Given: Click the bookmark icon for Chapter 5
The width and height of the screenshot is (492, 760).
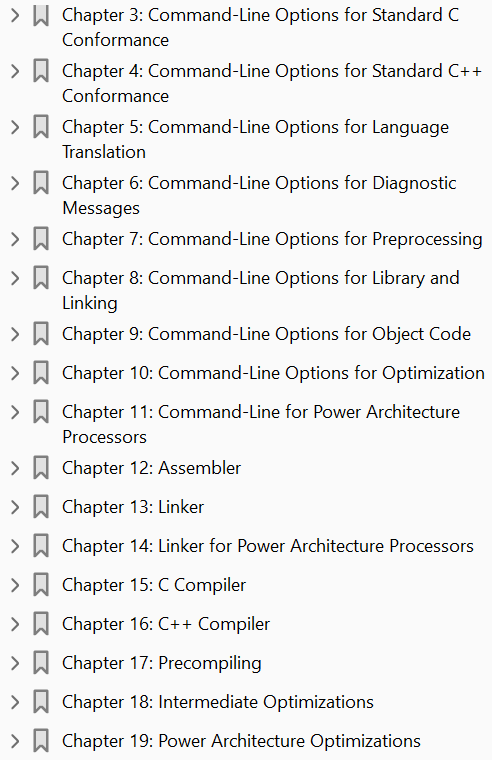Looking at the screenshot, I should point(41,127).
